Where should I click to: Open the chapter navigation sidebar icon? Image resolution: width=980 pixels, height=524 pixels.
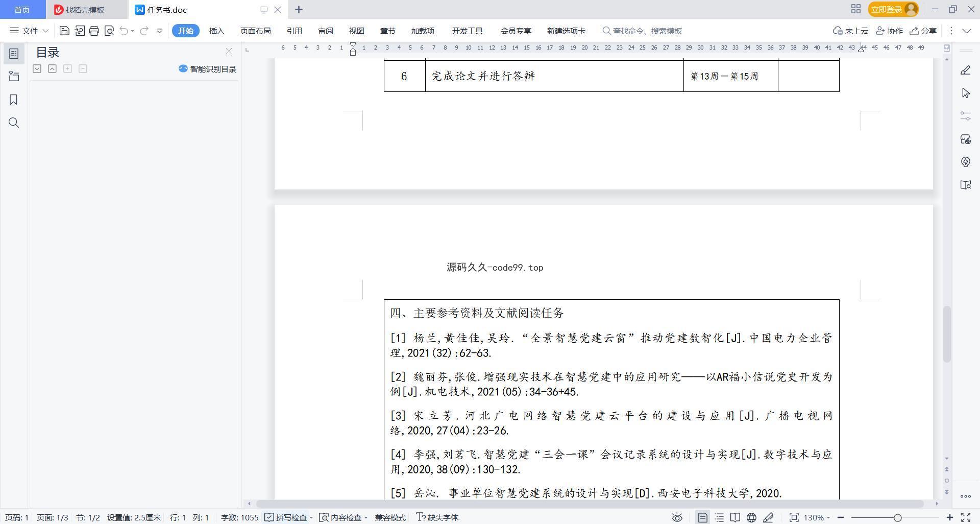(x=14, y=77)
